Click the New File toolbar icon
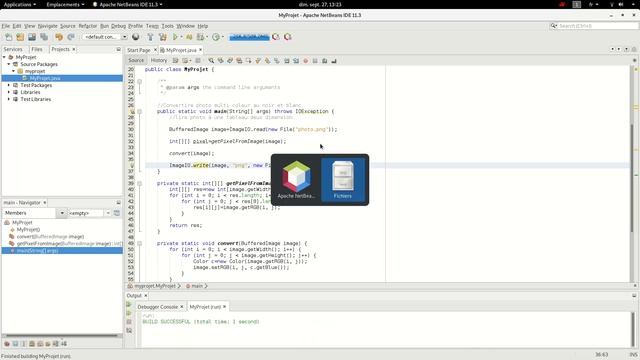640x360 pixels. coord(9,37)
